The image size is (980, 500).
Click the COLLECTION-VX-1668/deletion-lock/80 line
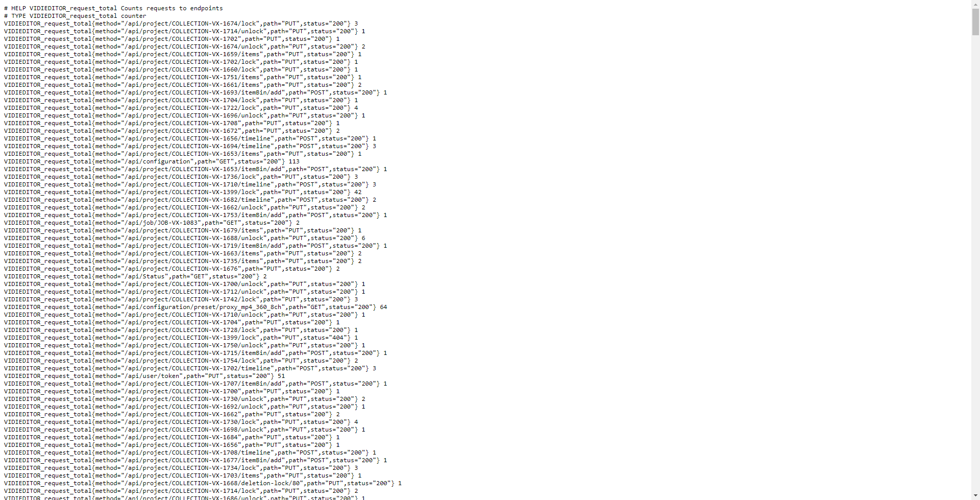pos(203,483)
